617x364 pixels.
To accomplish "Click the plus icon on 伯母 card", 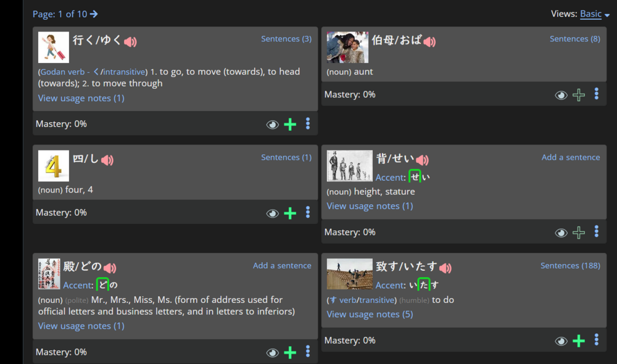I will click(x=579, y=95).
